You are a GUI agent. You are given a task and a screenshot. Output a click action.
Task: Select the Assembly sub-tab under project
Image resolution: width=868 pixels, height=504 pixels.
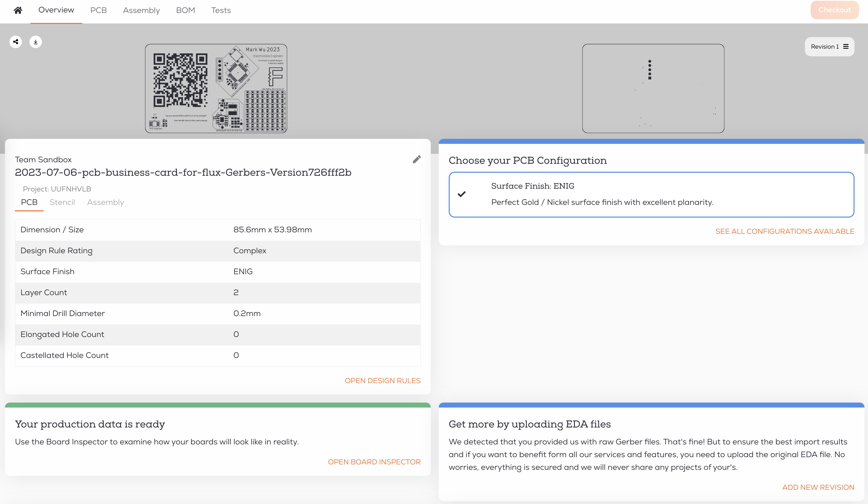105,202
